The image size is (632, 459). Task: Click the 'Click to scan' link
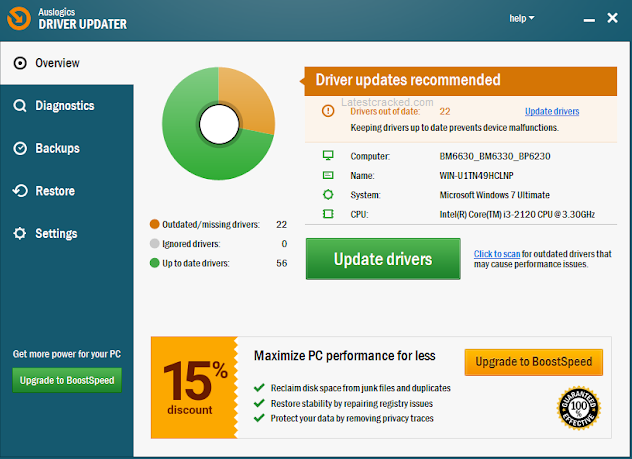point(497,254)
